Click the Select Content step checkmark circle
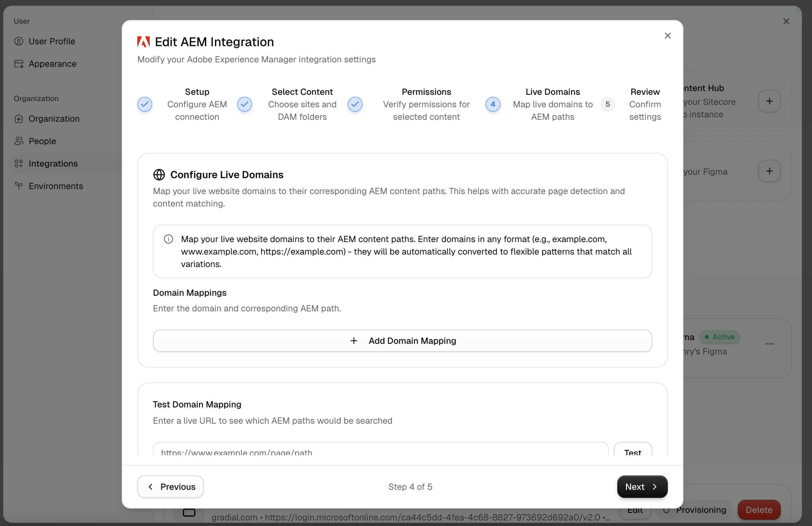The width and height of the screenshot is (812, 526). (245, 105)
